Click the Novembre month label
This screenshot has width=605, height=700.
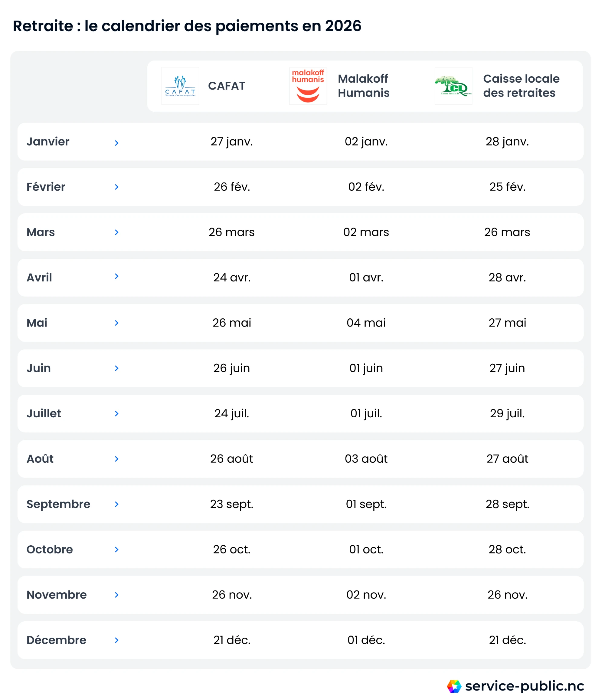tap(56, 595)
